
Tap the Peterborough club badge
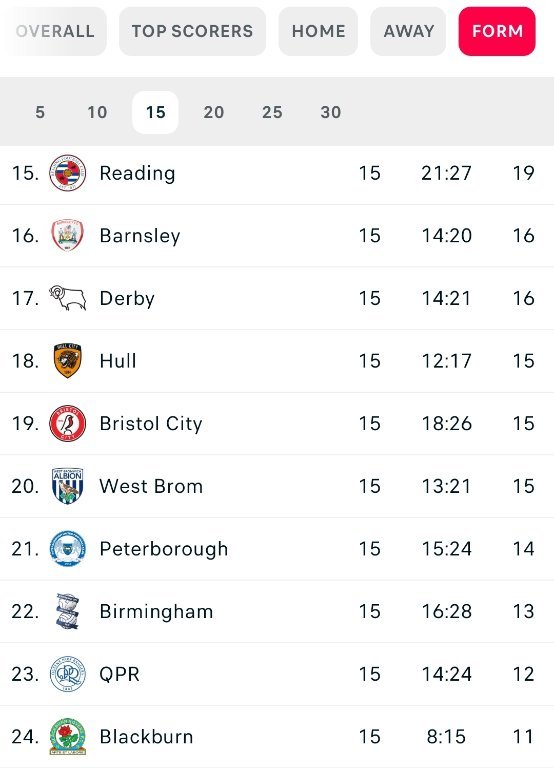pos(68,549)
